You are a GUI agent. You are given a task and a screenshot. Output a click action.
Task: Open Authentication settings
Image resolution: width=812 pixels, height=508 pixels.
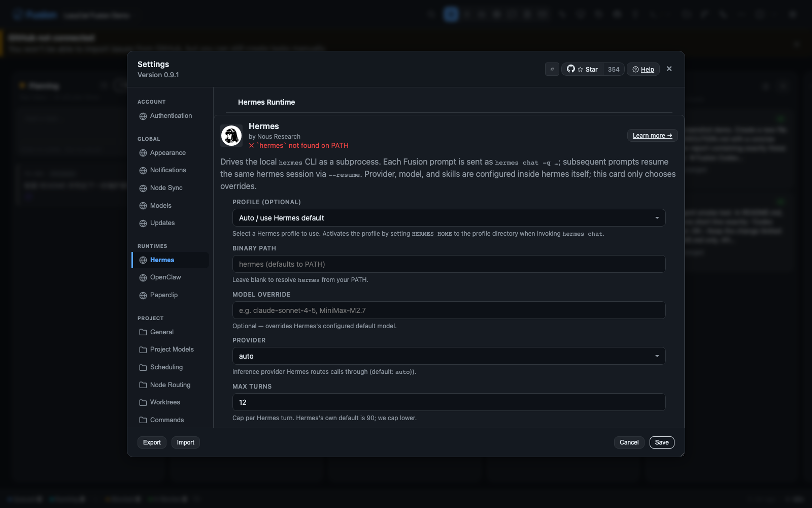tap(171, 116)
